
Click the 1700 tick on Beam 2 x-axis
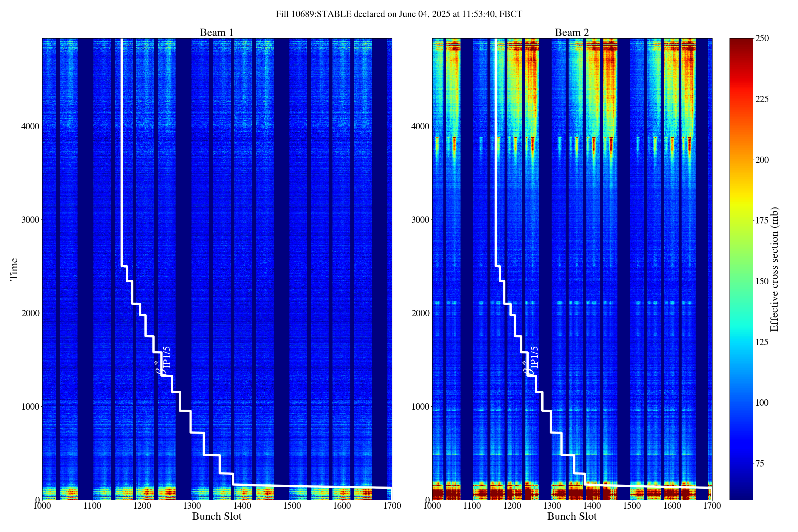pyautogui.click(x=712, y=506)
